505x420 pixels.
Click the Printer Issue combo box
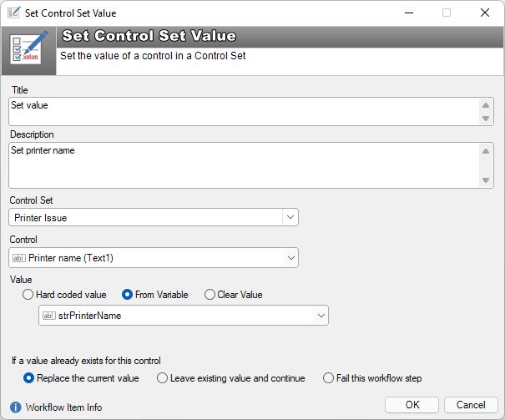[x=154, y=217]
